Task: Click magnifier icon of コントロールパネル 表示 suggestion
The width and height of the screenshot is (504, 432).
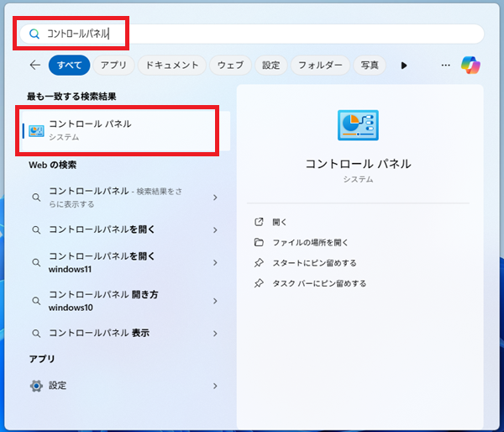Action: click(36, 334)
